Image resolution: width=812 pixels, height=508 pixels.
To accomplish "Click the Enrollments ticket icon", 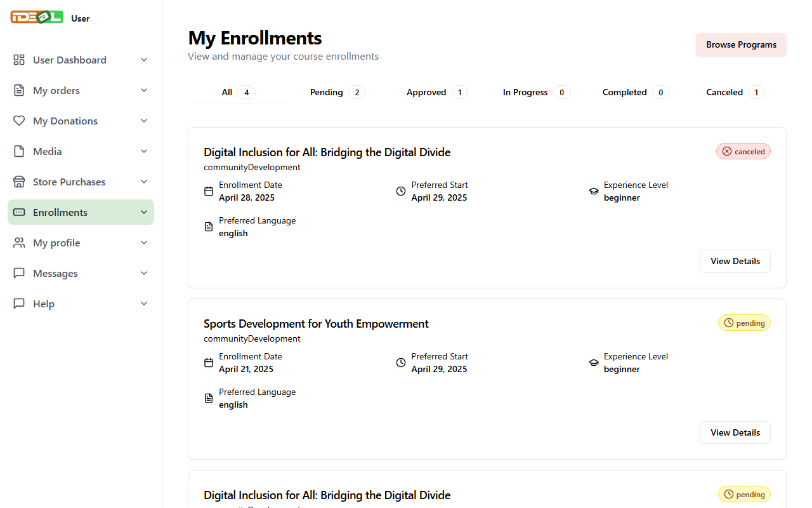I will [x=19, y=212].
